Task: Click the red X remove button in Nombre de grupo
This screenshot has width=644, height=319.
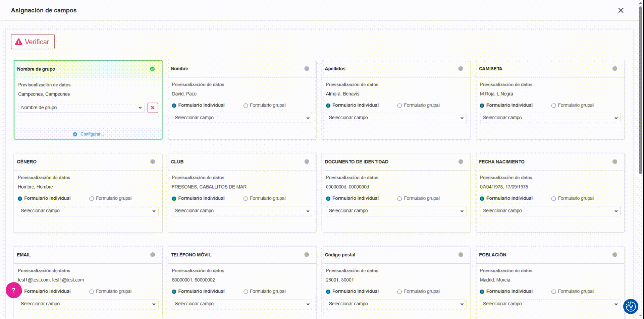Action: [x=153, y=108]
